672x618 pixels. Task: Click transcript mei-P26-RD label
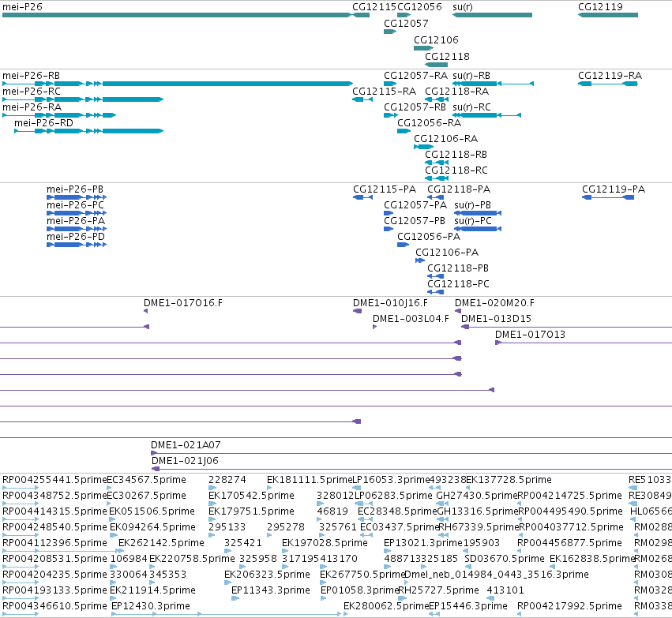pos(43,123)
